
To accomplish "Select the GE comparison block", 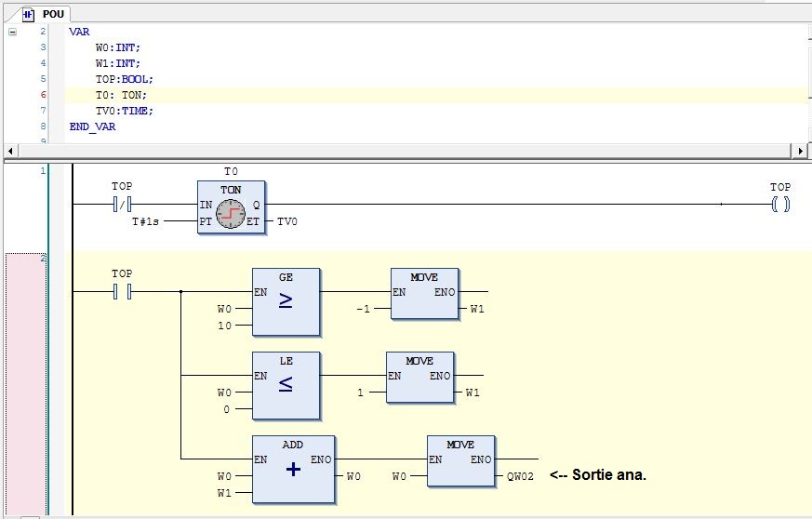I will pyautogui.click(x=286, y=302).
